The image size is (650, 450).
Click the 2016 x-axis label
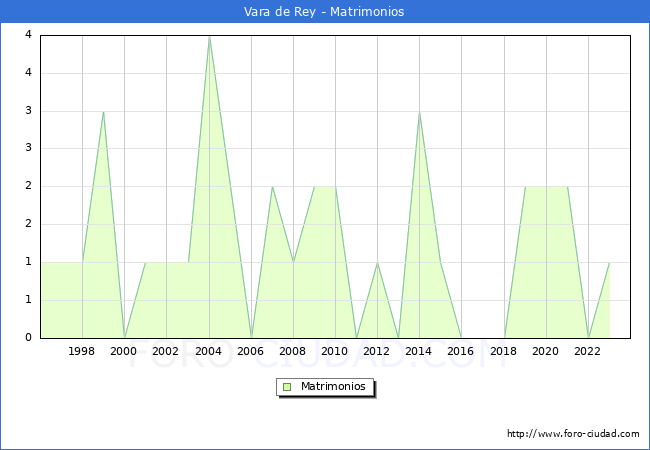pos(461,351)
